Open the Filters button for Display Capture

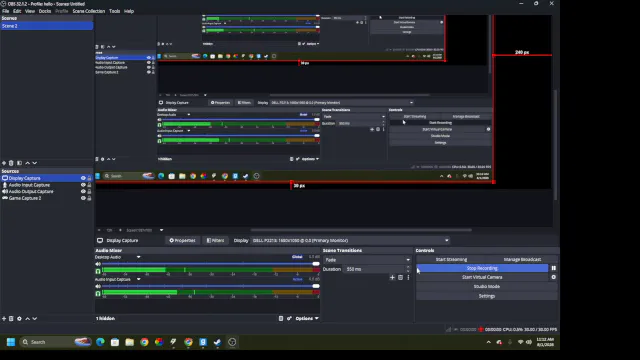point(215,240)
